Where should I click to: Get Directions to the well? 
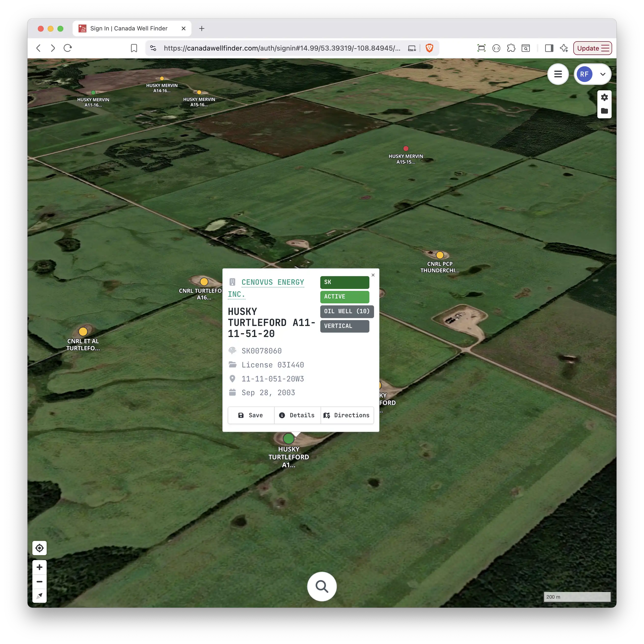coord(347,415)
